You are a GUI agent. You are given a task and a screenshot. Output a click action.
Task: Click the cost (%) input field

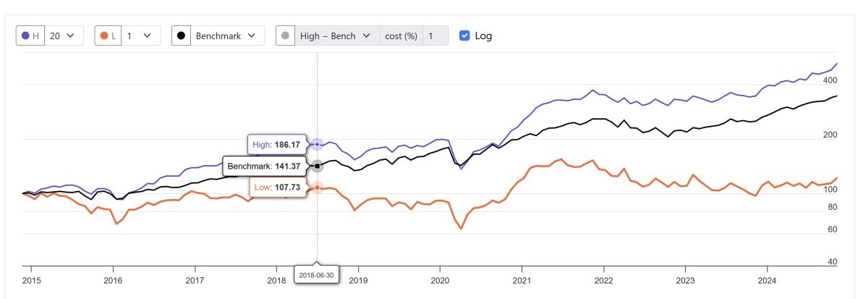click(x=435, y=35)
